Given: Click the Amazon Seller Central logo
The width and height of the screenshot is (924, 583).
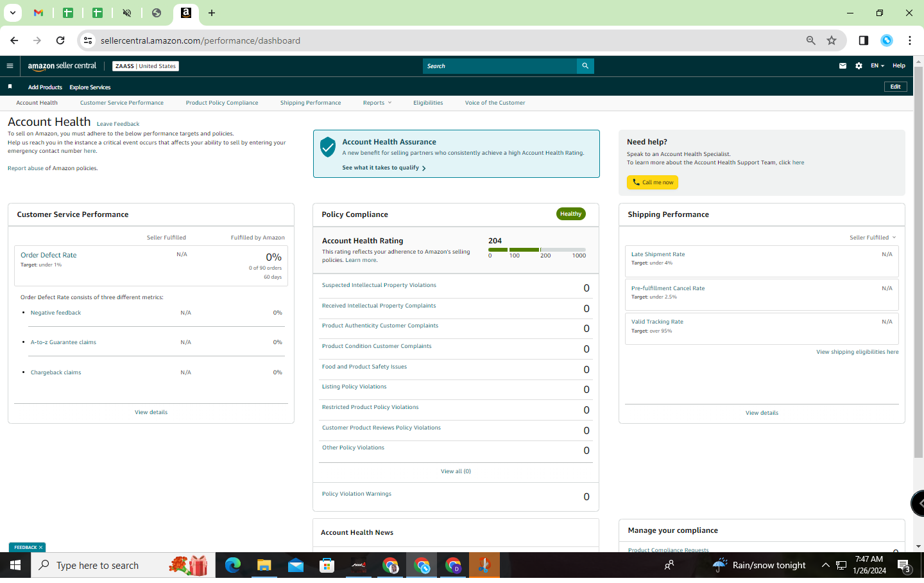Looking at the screenshot, I should pyautogui.click(x=62, y=66).
